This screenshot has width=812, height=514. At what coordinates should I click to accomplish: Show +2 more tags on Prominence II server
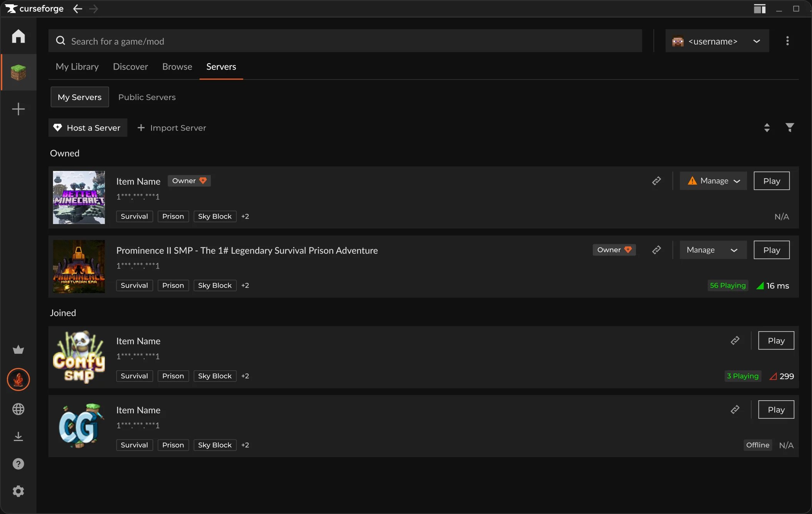point(245,286)
